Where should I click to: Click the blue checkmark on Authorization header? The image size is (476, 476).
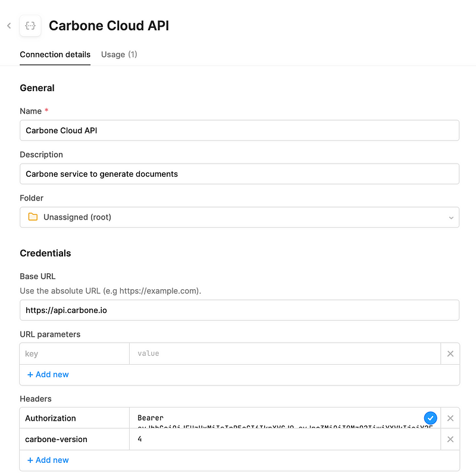[430, 418]
